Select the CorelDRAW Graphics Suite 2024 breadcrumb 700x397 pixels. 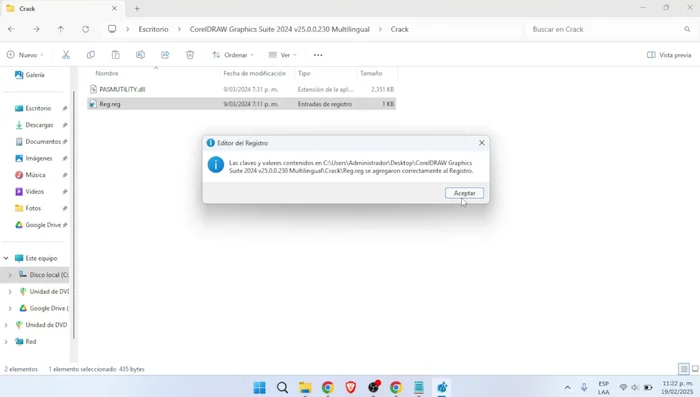[279, 29]
